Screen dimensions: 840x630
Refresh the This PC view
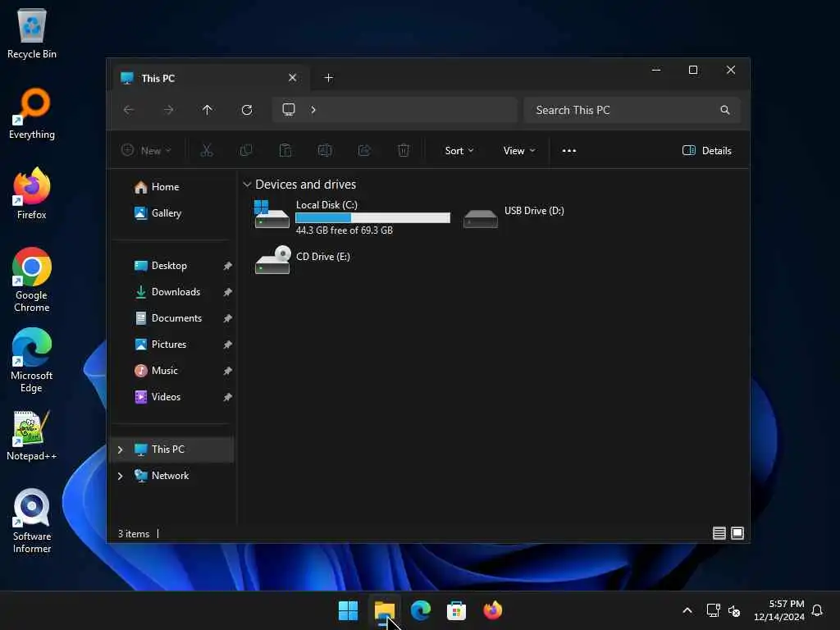[x=247, y=110]
